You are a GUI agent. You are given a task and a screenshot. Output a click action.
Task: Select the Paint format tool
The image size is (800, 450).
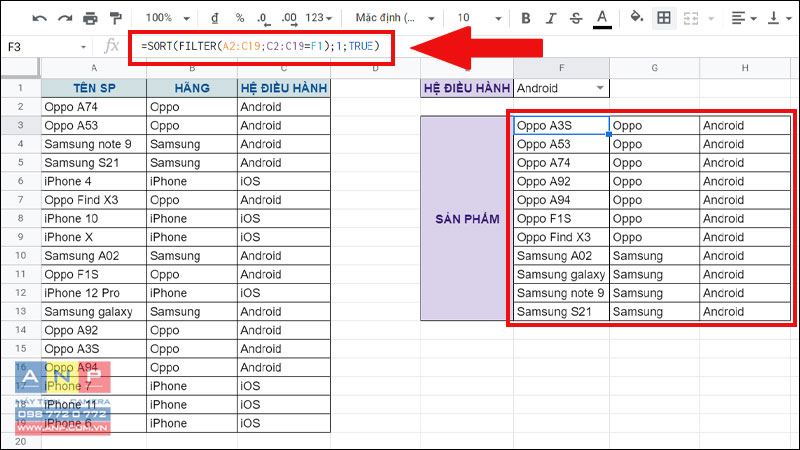116,18
